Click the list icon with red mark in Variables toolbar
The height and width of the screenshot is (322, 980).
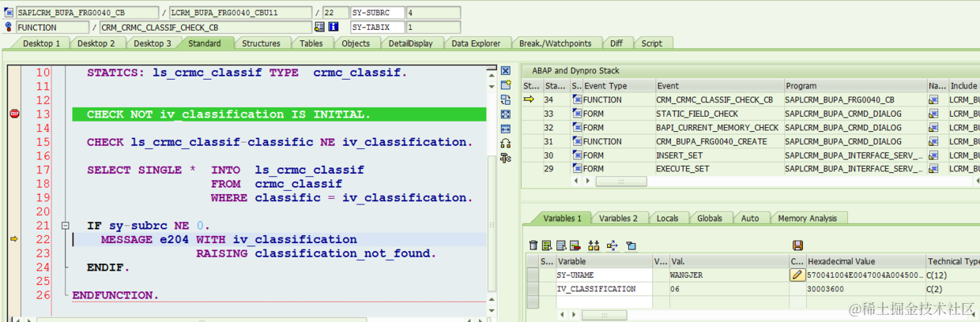[574, 245]
